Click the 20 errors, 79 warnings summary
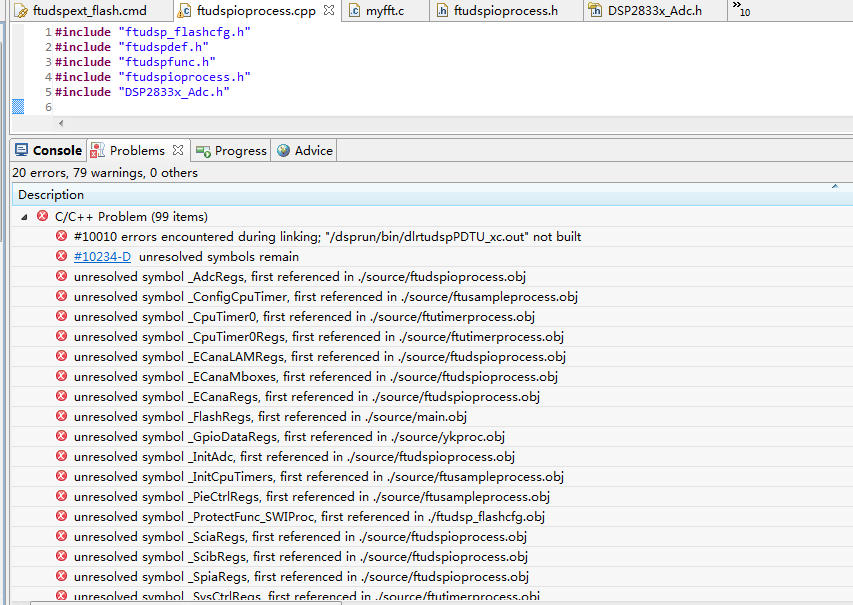The width and height of the screenshot is (853, 605). 105,173
